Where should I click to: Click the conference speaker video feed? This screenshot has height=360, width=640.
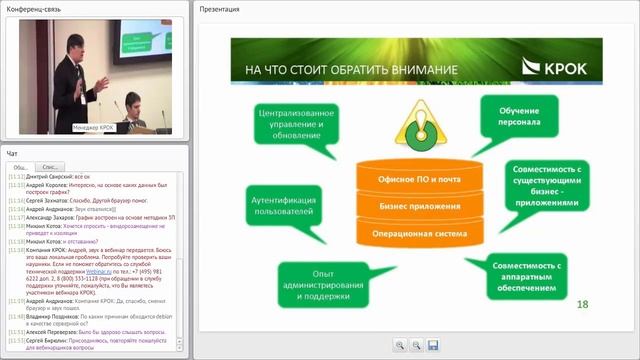tap(96, 77)
